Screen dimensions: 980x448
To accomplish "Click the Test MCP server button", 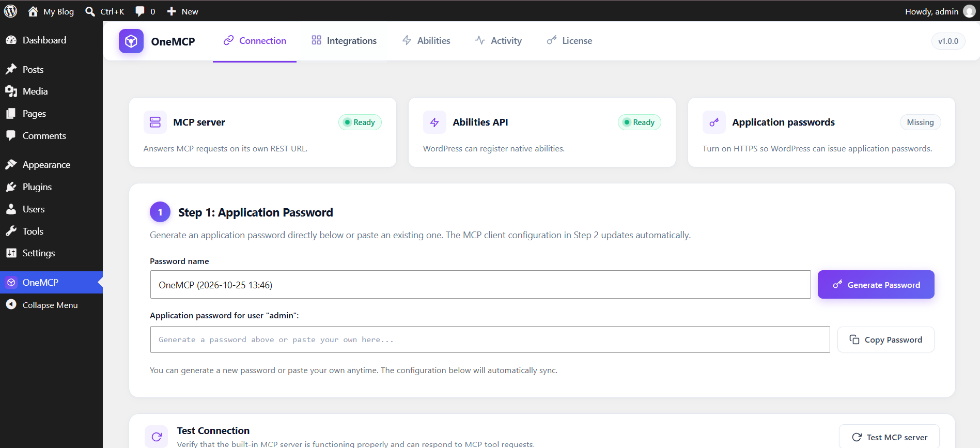I will pos(889,437).
